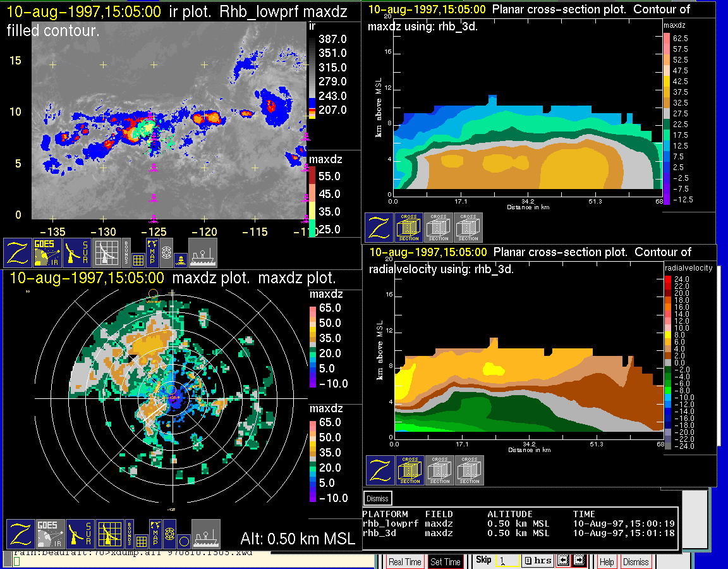The width and height of the screenshot is (728, 569).
Task: Click the 'Alt: 0.50 km MSL' annotation
Action: tap(298, 539)
